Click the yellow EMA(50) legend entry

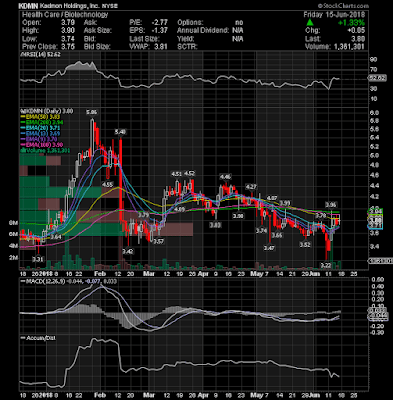40,117
